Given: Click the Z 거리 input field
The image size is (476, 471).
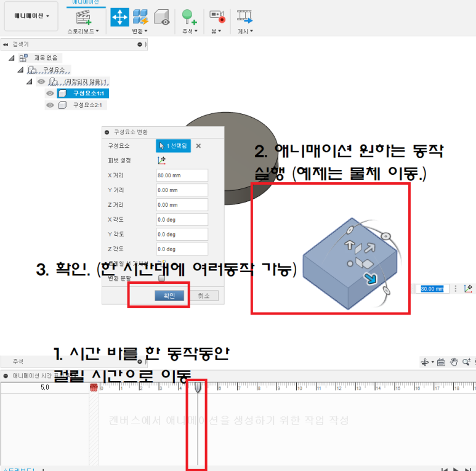Looking at the screenshot, I should 182,205.
